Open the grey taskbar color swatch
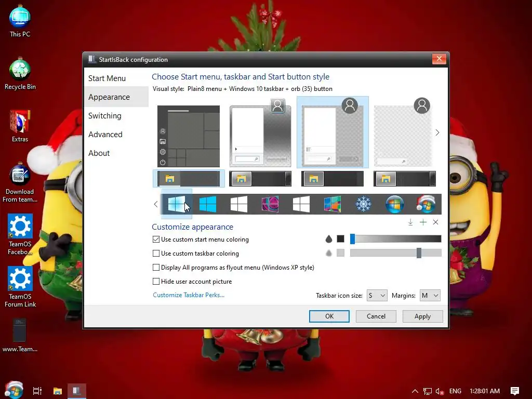This screenshot has width=532, height=399. 340,253
